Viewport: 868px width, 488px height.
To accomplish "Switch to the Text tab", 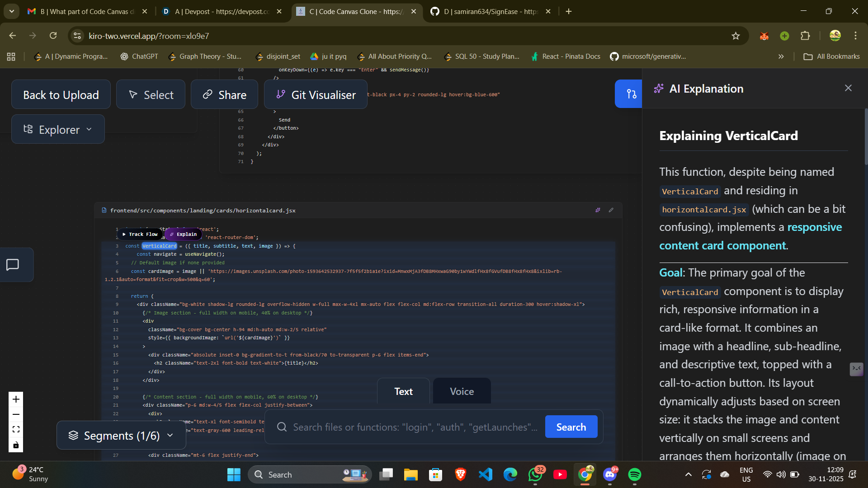I will tap(403, 391).
